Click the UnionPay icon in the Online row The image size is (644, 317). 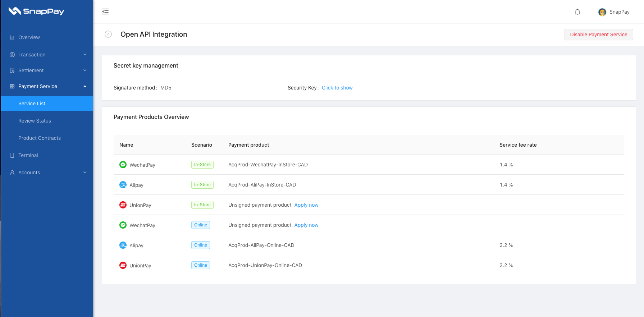[x=123, y=265]
